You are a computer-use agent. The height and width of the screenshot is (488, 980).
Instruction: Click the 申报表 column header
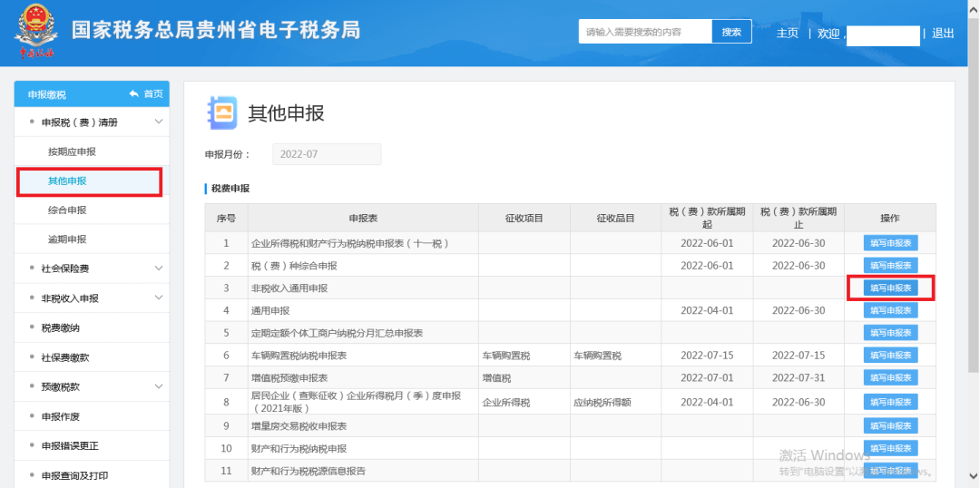coord(363,218)
